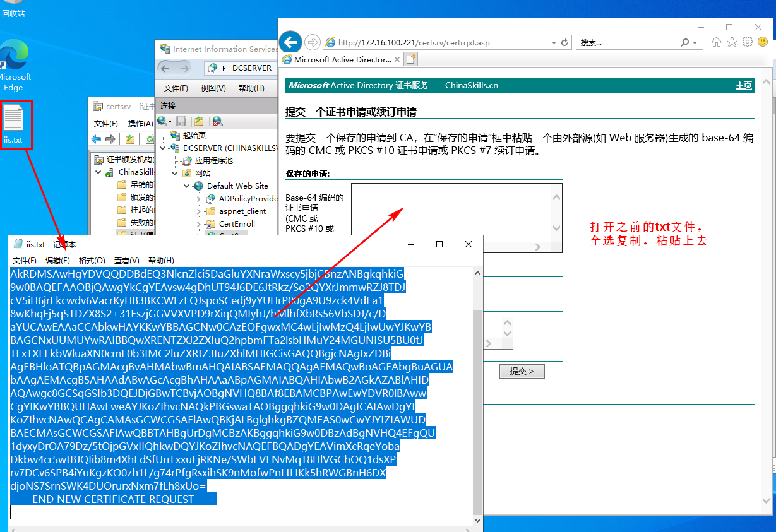The image size is (776, 532).
Task: Open 文件(F) menu in certsrv window
Action: (106, 124)
